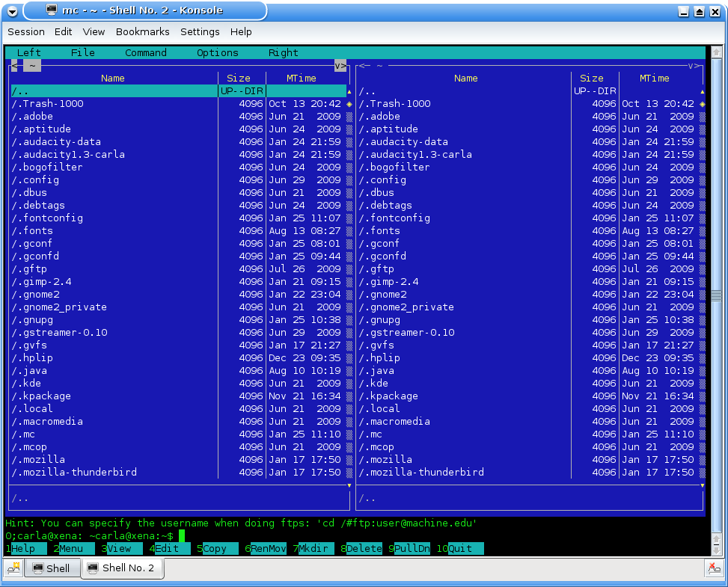Image resolution: width=728 pixels, height=587 pixels.
Task: Sort left panel by MTime header
Action: click(x=302, y=78)
